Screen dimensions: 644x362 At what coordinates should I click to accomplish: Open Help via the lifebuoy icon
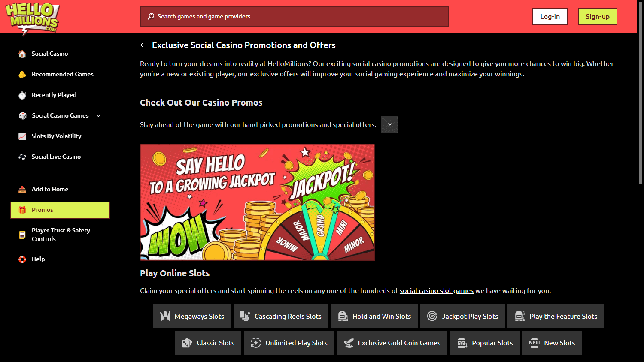pyautogui.click(x=22, y=259)
